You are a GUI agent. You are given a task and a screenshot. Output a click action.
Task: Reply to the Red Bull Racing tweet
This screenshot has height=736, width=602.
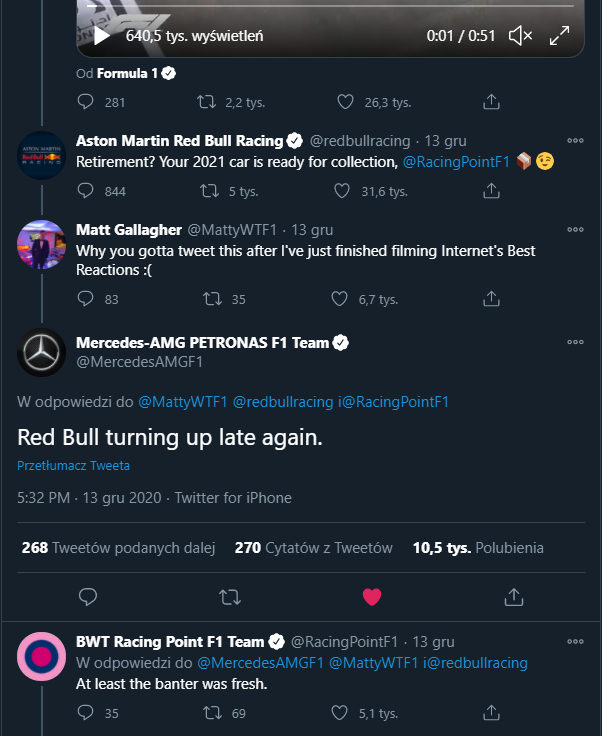coord(86,191)
